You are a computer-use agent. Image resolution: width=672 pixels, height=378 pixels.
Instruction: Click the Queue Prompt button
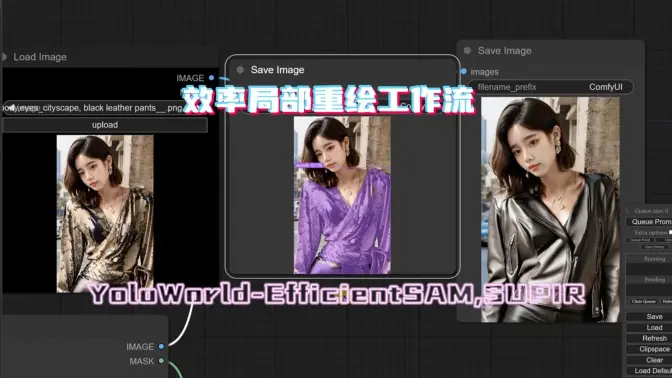649,222
